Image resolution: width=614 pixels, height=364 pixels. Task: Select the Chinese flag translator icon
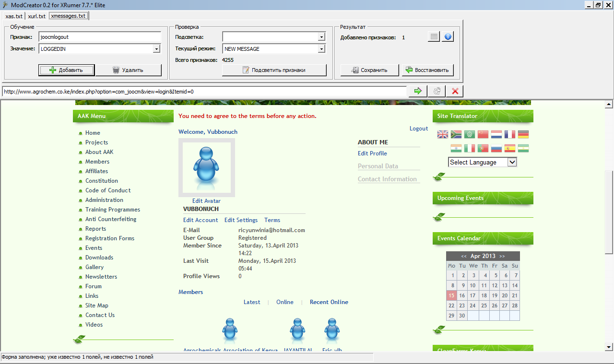tap(483, 134)
